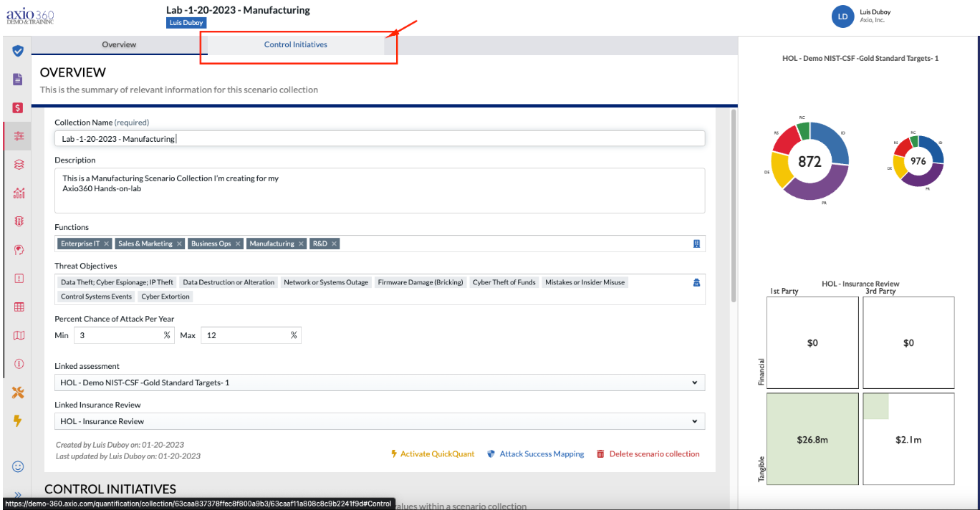The height and width of the screenshot is (510, 980).
Task: Click the wrench and screwdriver tools icon
Action: pos(19,392)
